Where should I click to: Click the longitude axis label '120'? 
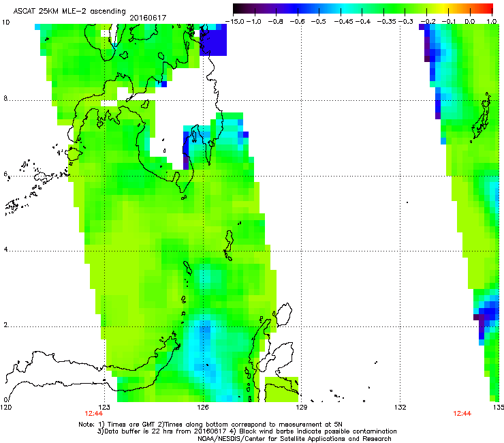(x=5, y=408)
